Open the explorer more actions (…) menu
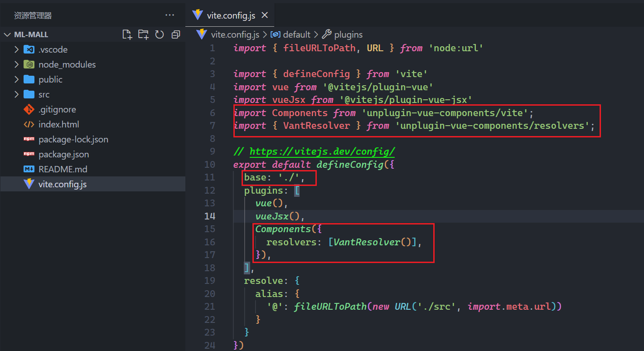The width and height of the screenshot is (644, 351). click(x=170, y=15)
